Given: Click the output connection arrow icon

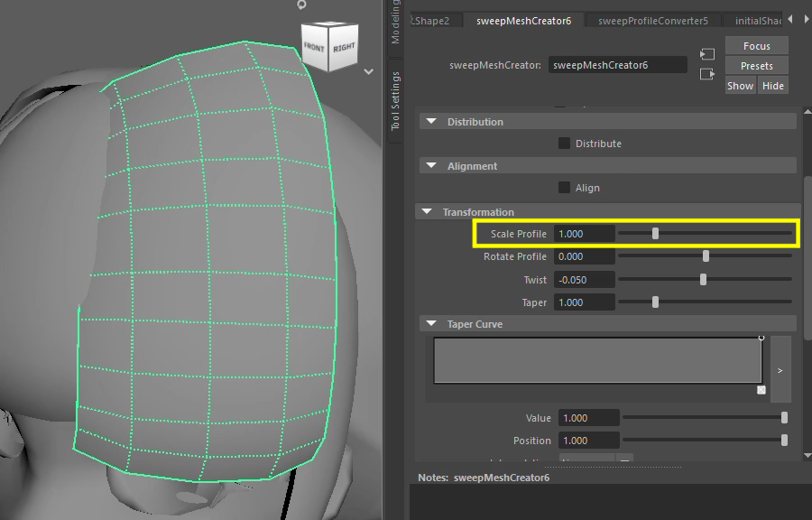Looking at the screenshot, I should [x=707, y=74].
